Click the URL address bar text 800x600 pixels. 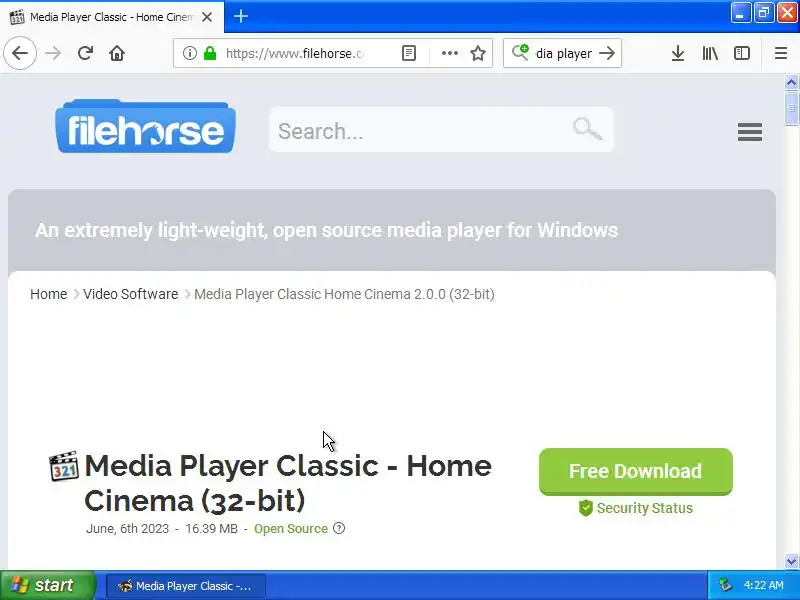click(294, 53)
